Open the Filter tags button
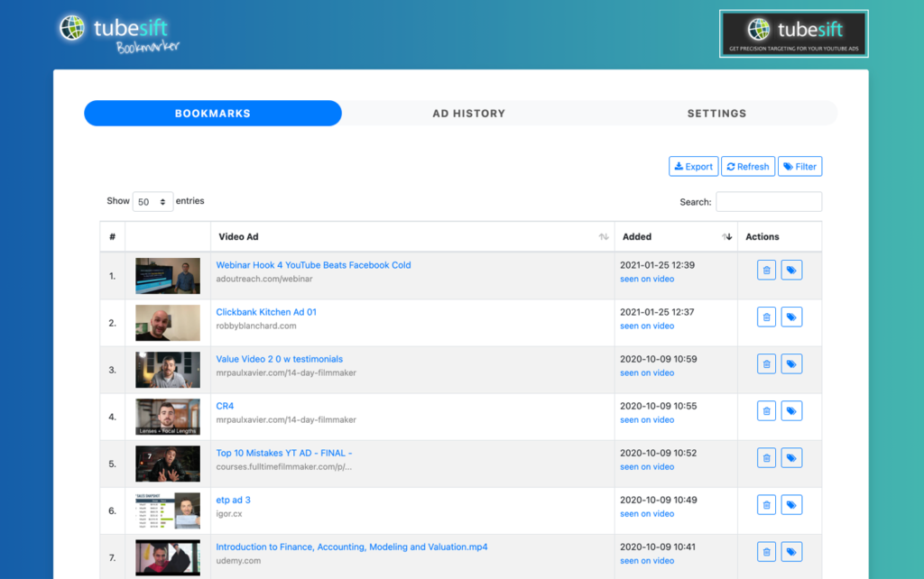 (x=799, y=167)
